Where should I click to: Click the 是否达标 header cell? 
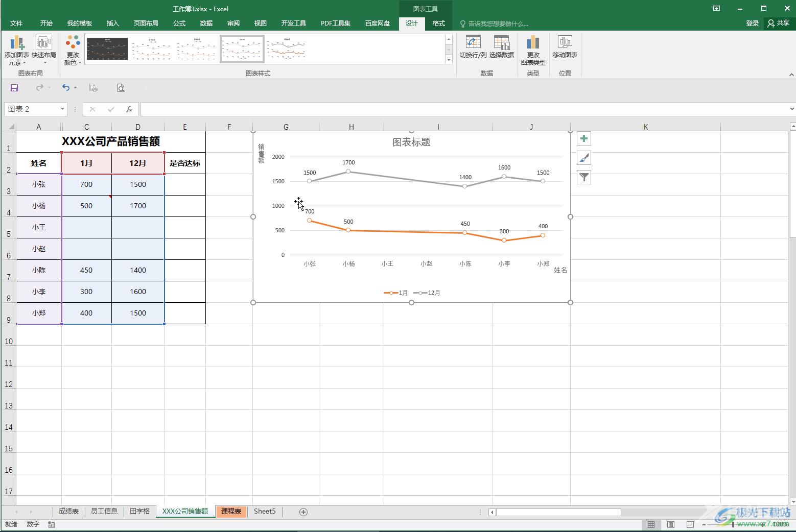click(184, 163)
